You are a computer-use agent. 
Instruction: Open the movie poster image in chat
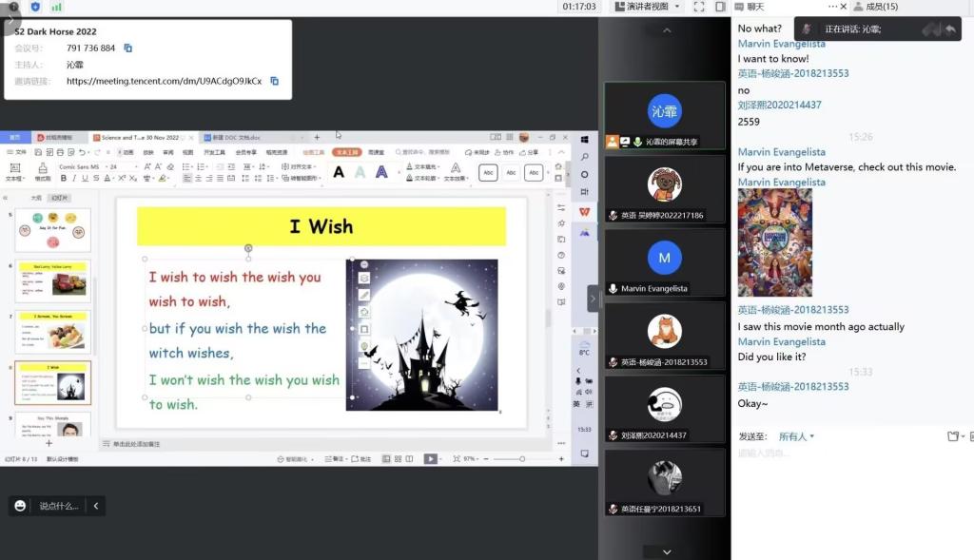point(774,242)
